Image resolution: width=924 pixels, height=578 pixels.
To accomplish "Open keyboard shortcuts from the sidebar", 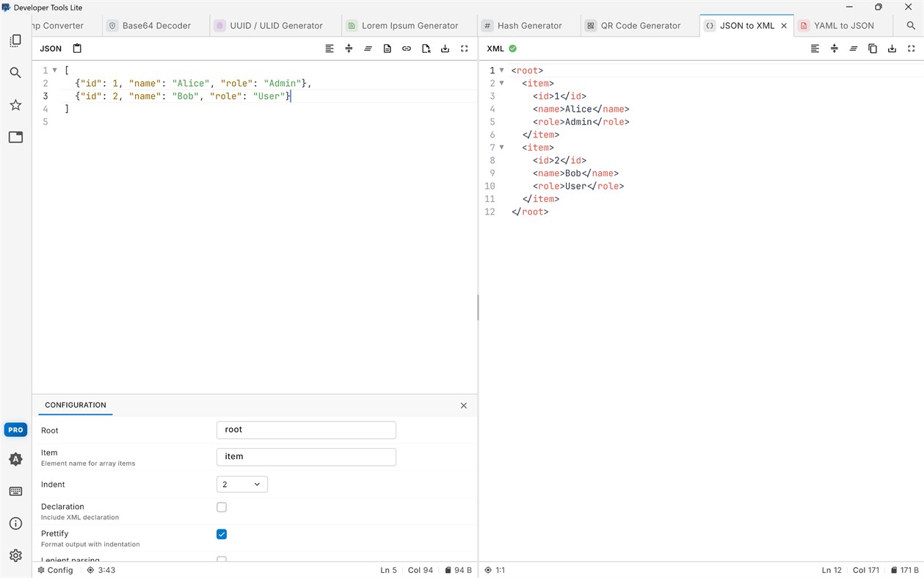I will click(15, 491).
